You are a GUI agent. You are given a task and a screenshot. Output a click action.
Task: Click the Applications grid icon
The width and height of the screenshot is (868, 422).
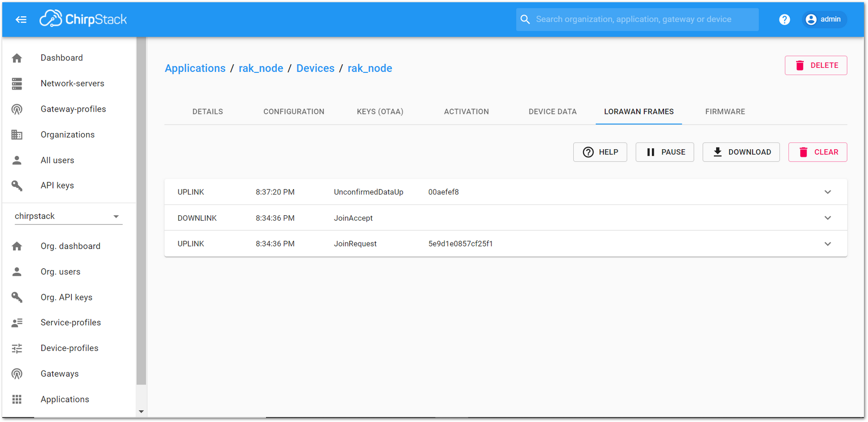(x=17, y=399)
